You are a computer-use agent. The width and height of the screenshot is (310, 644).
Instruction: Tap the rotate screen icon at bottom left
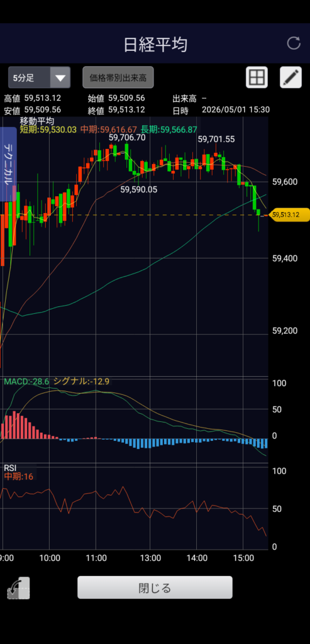(18, 588)
